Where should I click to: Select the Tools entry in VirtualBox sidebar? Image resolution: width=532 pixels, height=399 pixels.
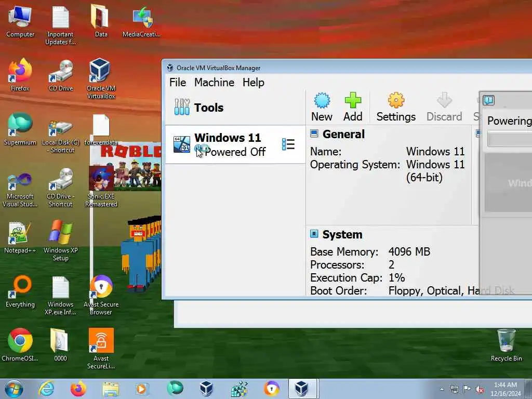coord(235,108)
